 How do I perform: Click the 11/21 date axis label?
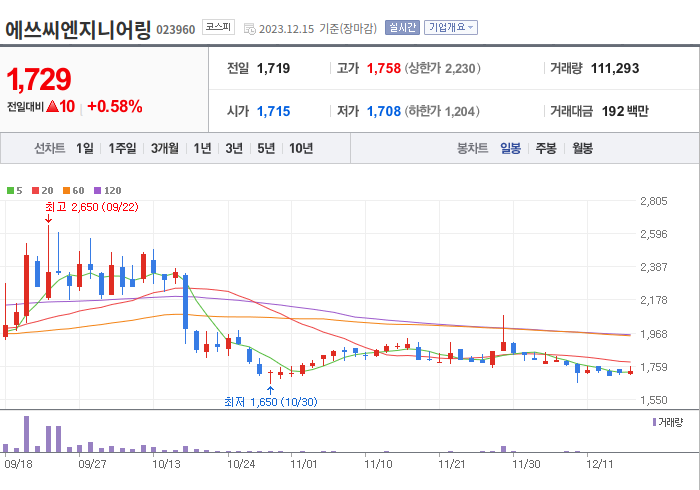pos(451,464)
